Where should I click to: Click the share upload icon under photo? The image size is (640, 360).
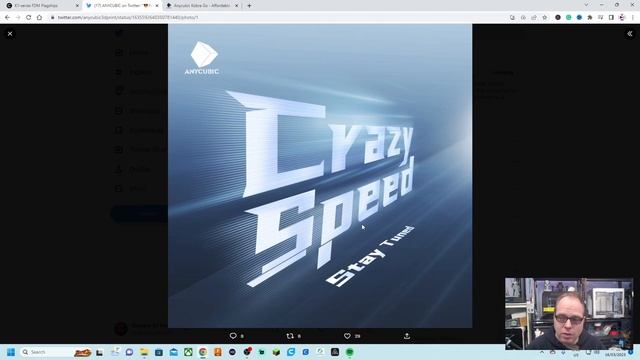407,336
